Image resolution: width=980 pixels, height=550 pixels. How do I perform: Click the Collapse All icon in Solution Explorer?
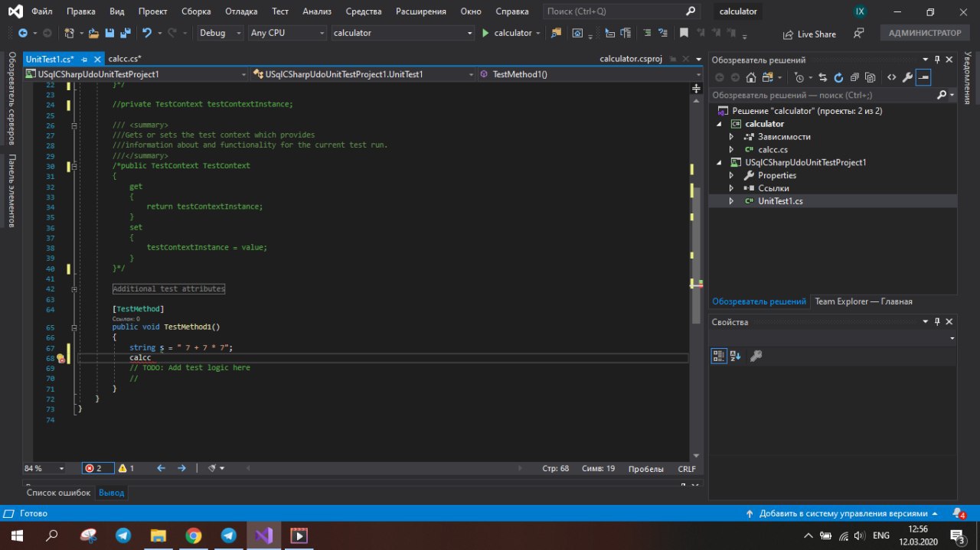(x=854, y=77)
